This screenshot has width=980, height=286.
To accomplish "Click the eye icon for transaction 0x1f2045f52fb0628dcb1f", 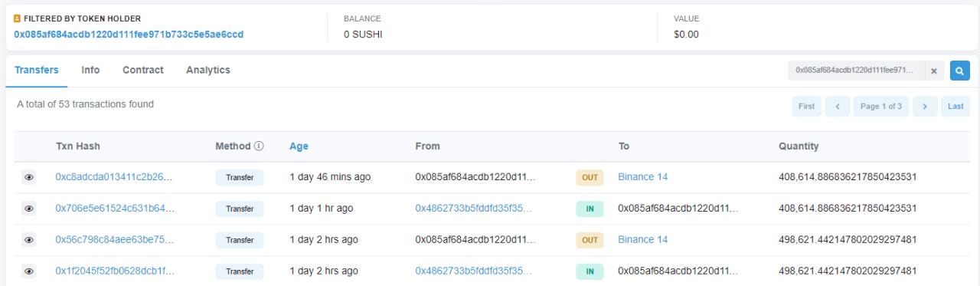I will (x=29, y=271).
